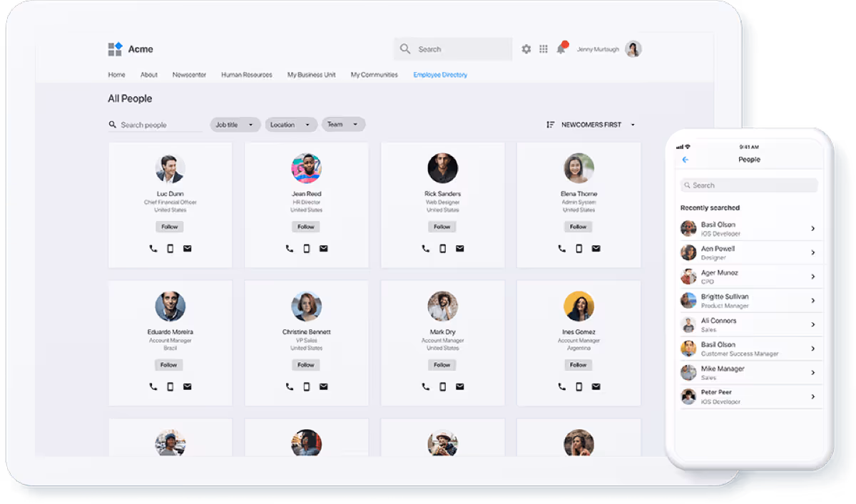
Task: Open Human Resources nav item
Action: pos(247,75)
